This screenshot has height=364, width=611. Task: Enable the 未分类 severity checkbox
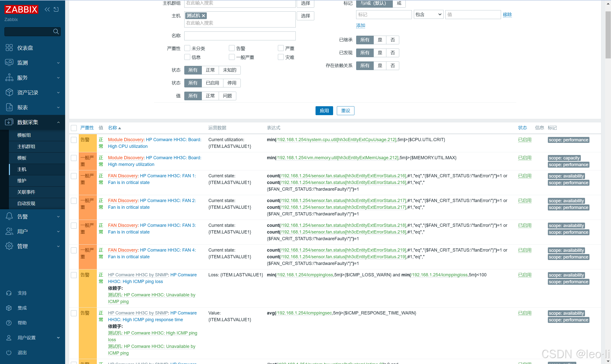tap(187, 48)
